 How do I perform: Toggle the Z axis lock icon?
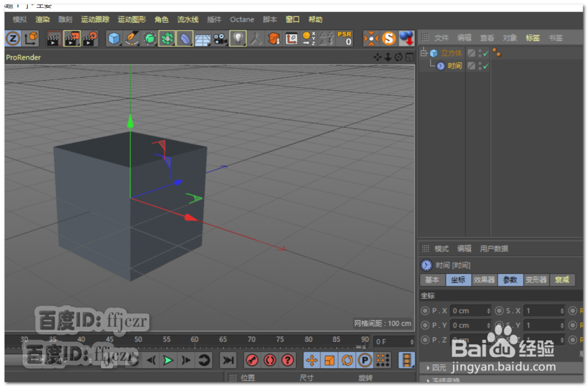click(x=13, y=38)
